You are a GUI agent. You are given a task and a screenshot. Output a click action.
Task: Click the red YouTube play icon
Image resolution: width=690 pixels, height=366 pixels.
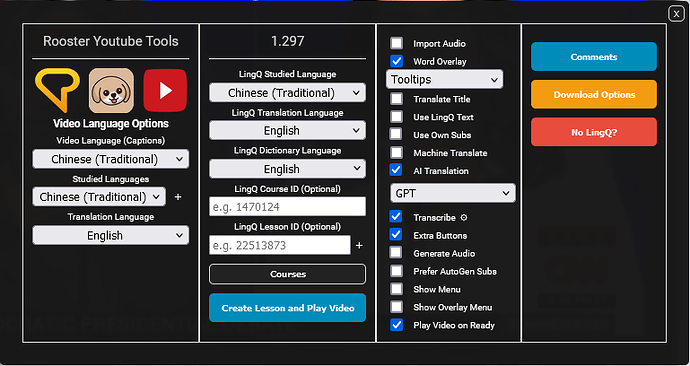[x=165, y=90]
